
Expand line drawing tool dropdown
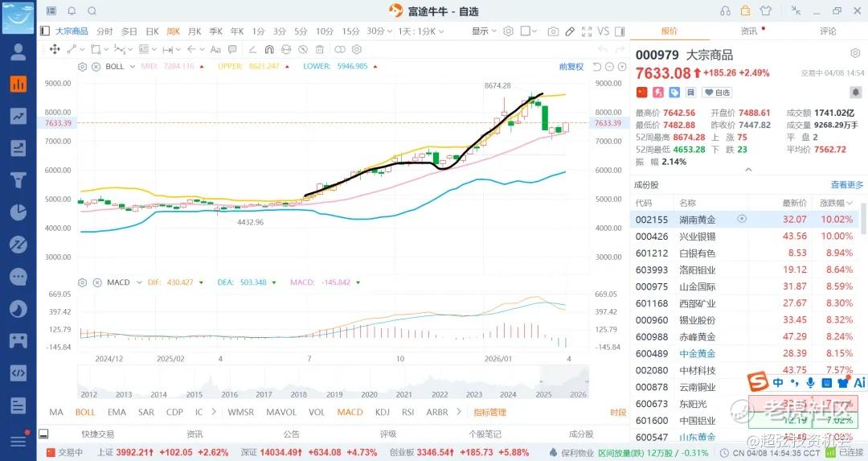[83, 49]
